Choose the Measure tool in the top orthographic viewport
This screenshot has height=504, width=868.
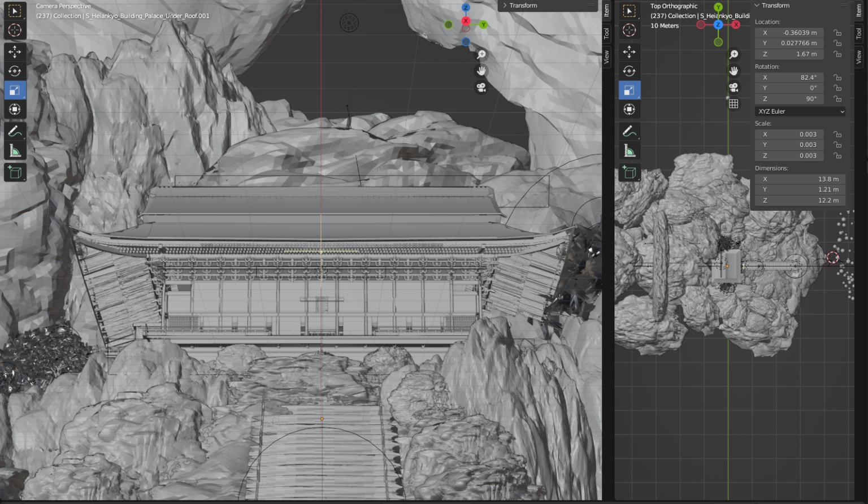point(629,150)
